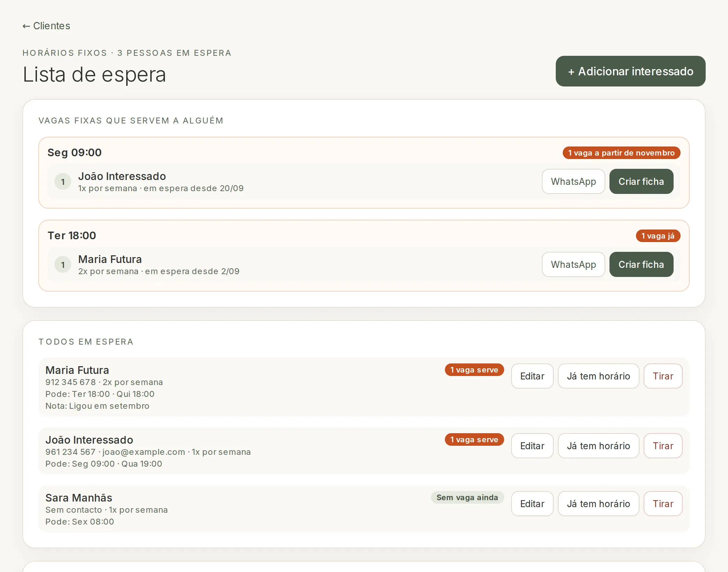Remove João Interessado with Tirar
This screenshot has width=728, height=572.
click(663, 446)
